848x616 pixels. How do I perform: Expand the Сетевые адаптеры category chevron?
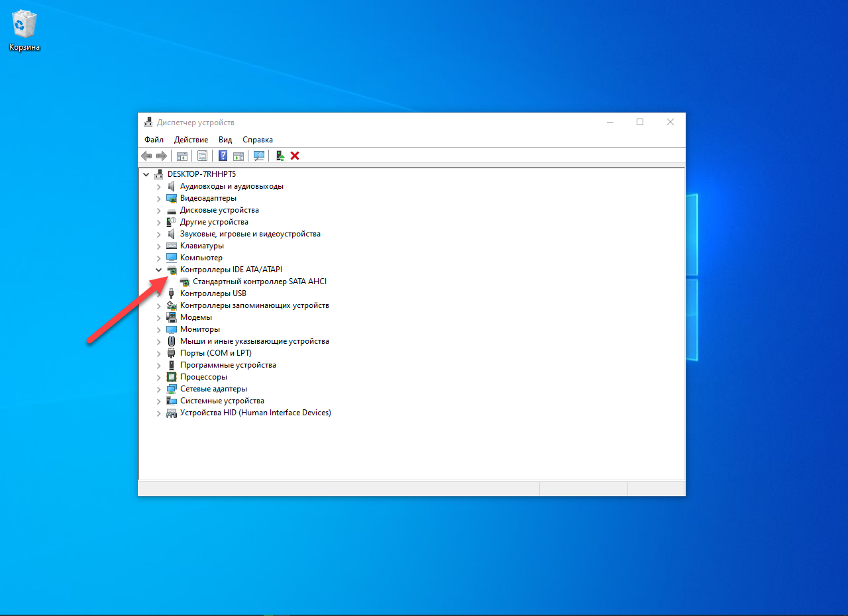point(158,389)
